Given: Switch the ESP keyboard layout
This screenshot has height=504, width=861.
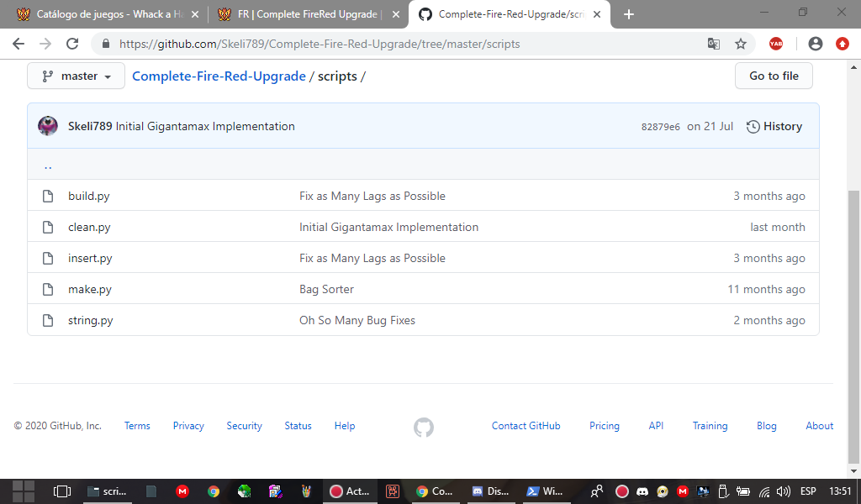Looking at the screenshot, I should (806, 491).
